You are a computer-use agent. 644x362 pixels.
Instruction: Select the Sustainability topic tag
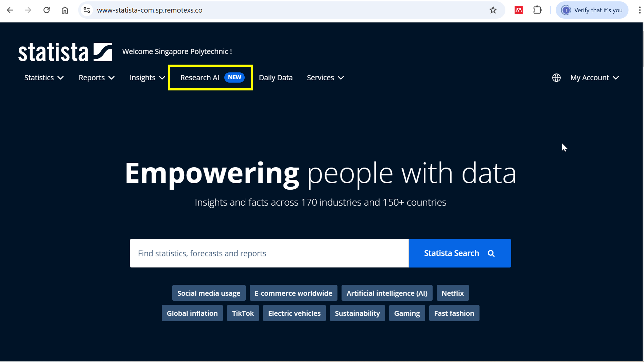[x=357, y=313]
